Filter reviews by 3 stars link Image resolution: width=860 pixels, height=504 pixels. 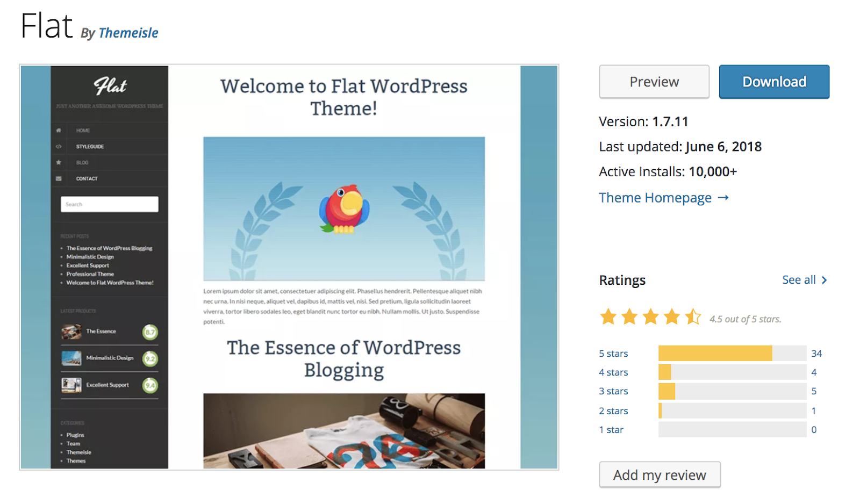613,391
